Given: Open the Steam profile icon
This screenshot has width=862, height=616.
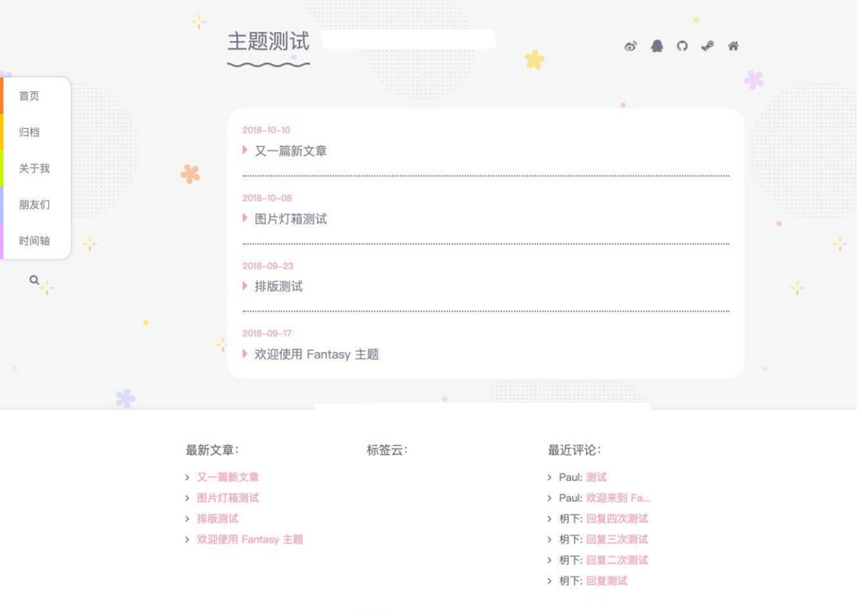Looking at the screenshot, I should 707,47.
